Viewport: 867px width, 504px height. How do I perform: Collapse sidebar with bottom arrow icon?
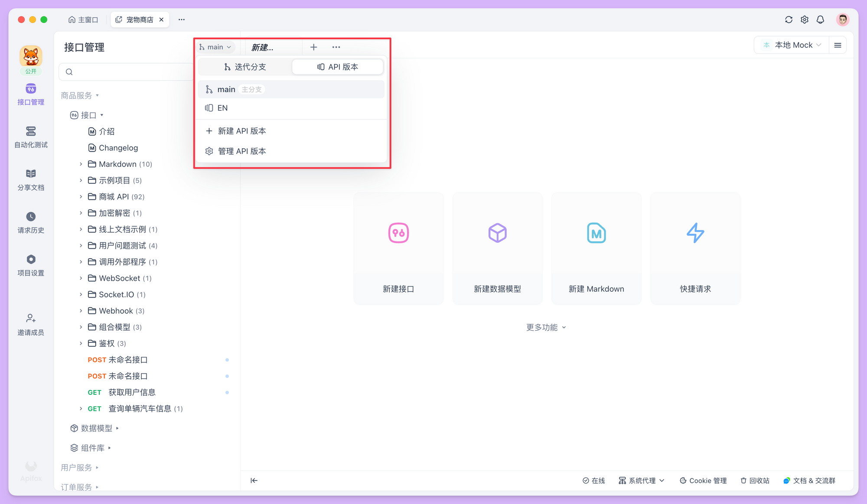tap(254, 480)
